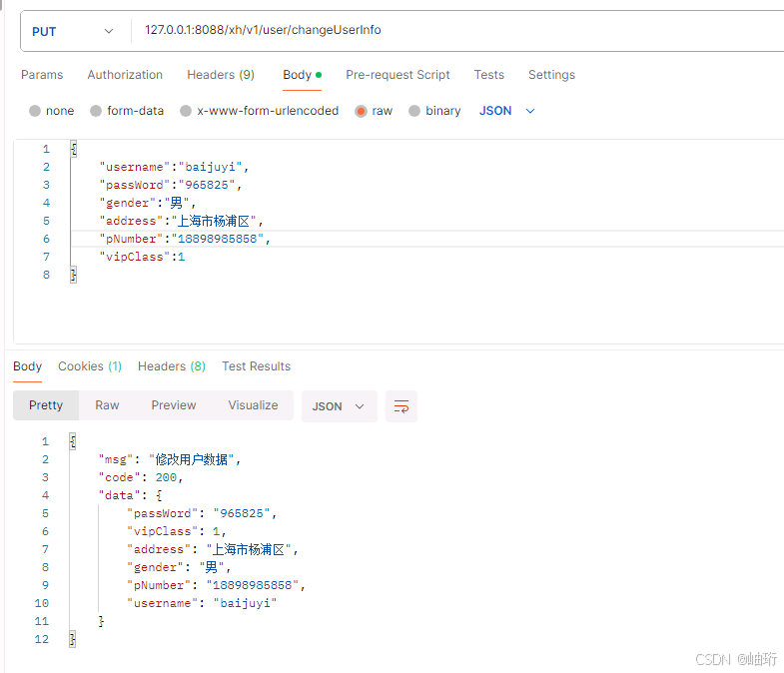Click the opening brace on request line 1

(74, 149)
